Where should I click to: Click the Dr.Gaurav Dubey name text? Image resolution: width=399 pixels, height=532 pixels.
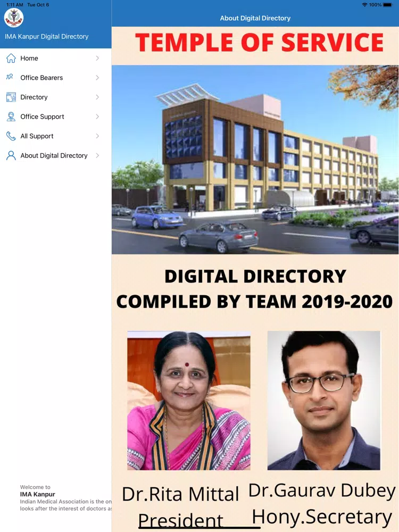(x=322, y=491)
